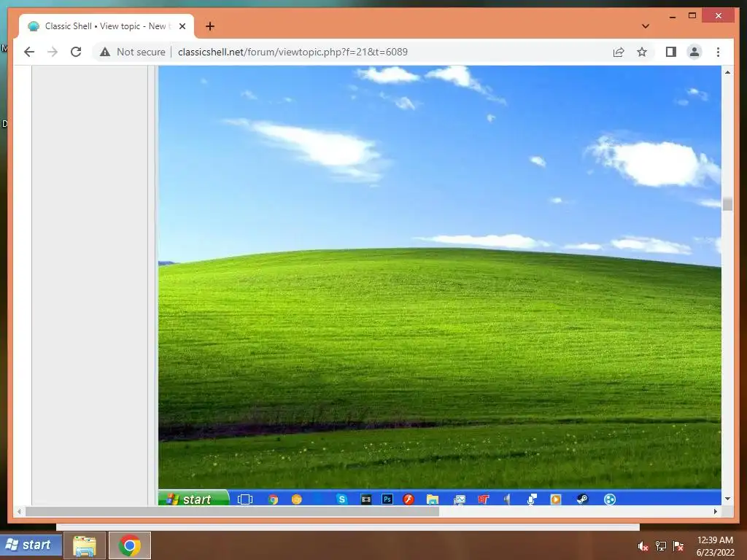Click the page scroll down arrow

coord(727,499)
